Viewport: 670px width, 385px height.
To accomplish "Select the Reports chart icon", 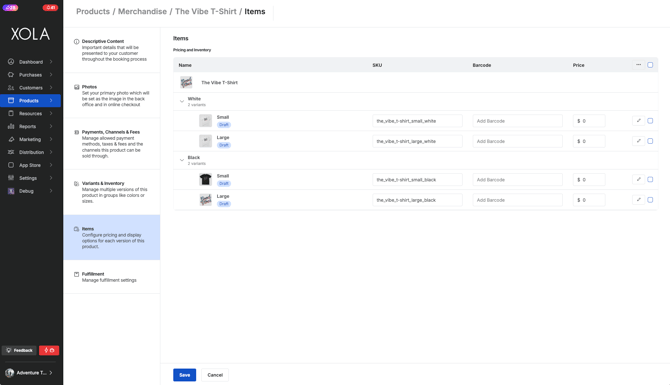I will 11,126.
